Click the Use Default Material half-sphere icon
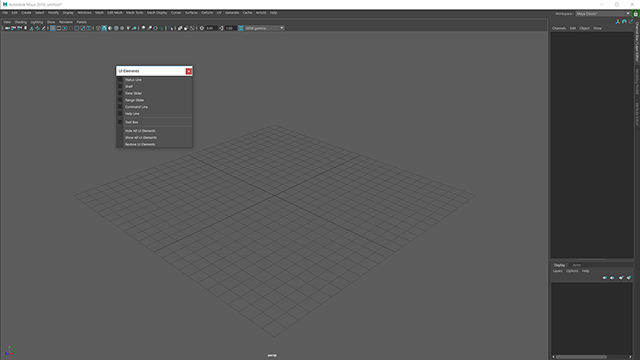The height and width of the screenshot is (360, 640). [110, 28]
